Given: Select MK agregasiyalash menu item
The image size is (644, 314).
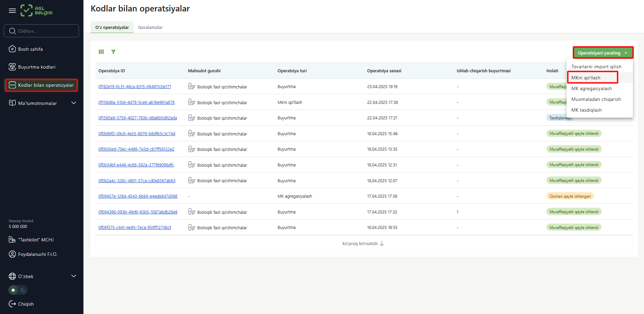Looking at the screenshot, I should [x=600, y=88].
